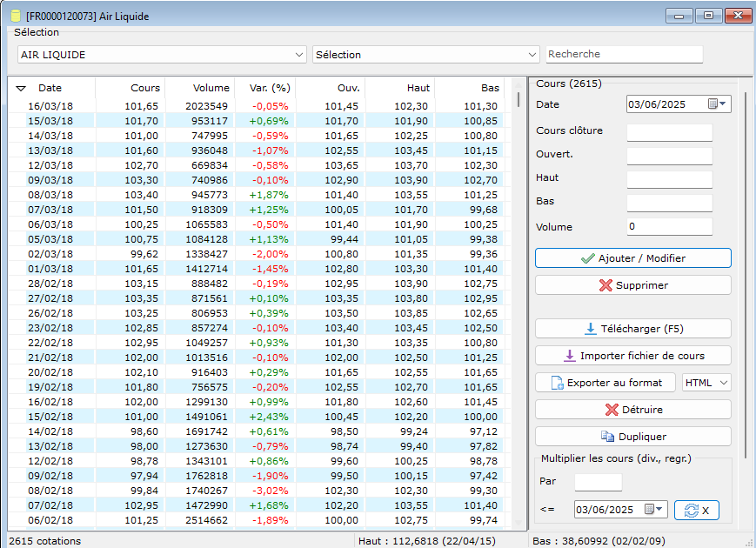Click cours cell 103,15 on 28/02/18

pos(141,284)
